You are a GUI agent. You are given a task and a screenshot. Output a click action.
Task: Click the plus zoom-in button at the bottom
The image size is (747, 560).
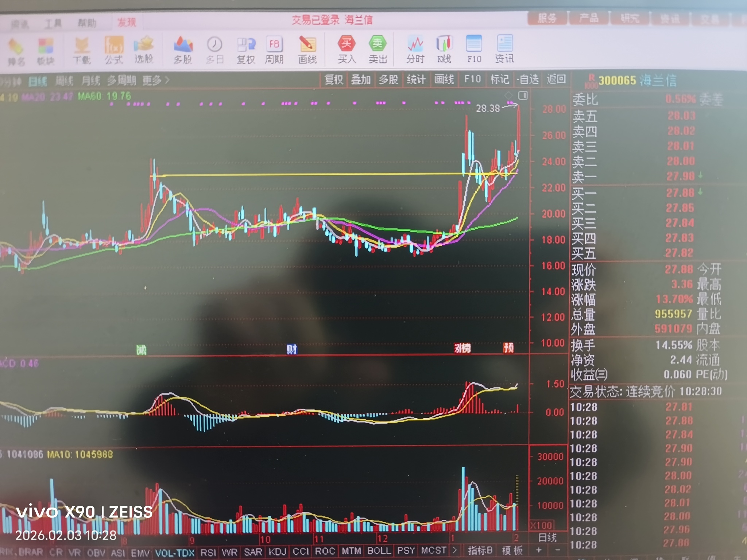pyautogui.click(x=539, y=550)
